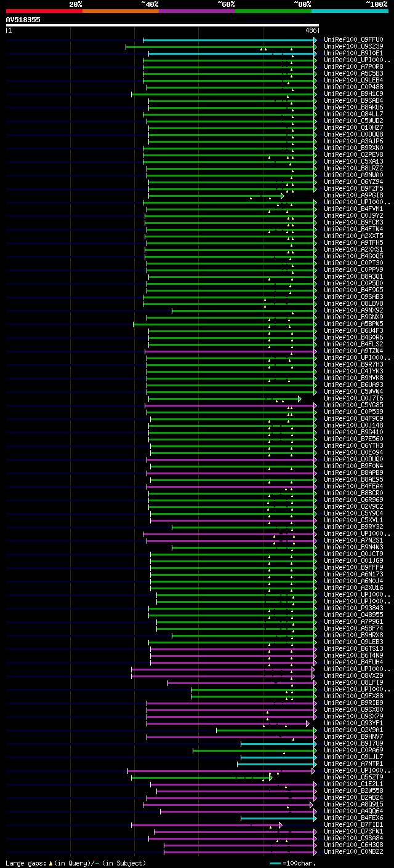Open the UniRef100_Q84LL7 entry
Viewport: 394px width, 868px height.
353,114
